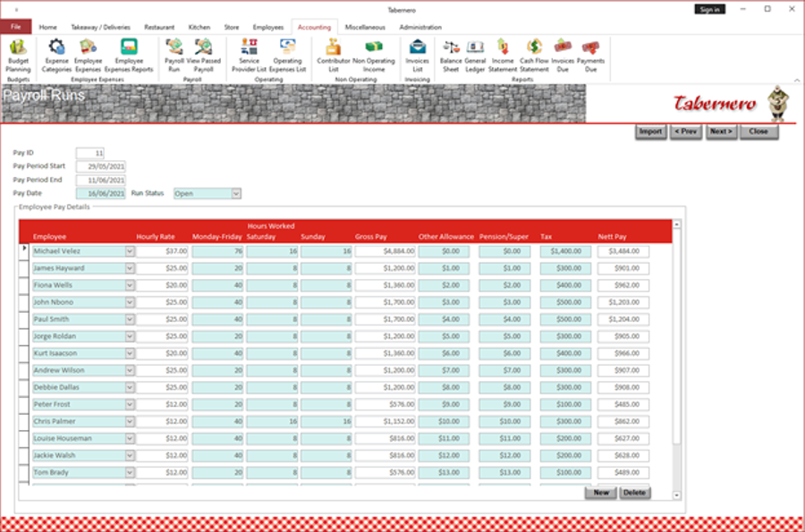Click Pension/Super for Kurt Isaacson
Viewport: 805px width, 532px height.
[x=504, y=353]
